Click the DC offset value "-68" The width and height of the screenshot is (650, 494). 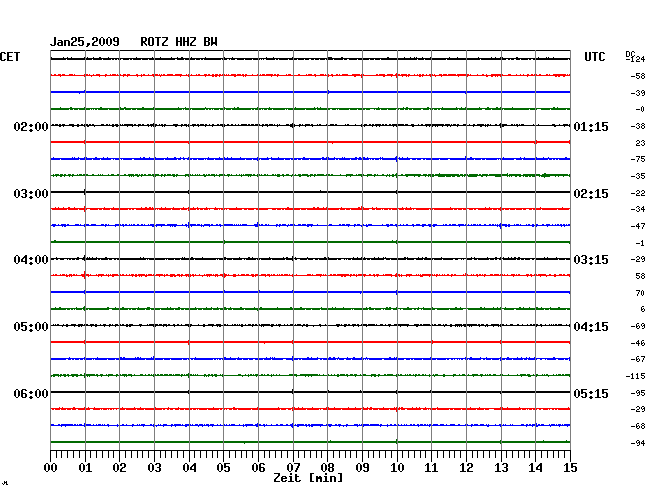pos(638,426)
